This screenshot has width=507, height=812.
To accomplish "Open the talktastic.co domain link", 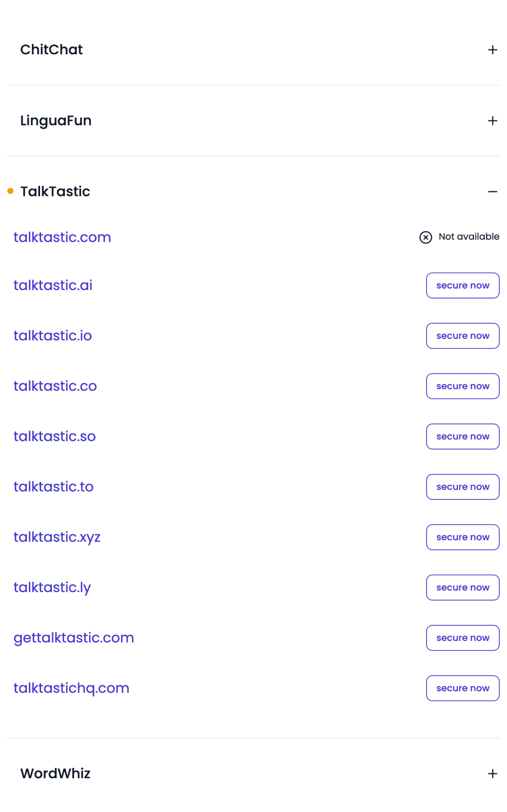I will coord(55,386).
